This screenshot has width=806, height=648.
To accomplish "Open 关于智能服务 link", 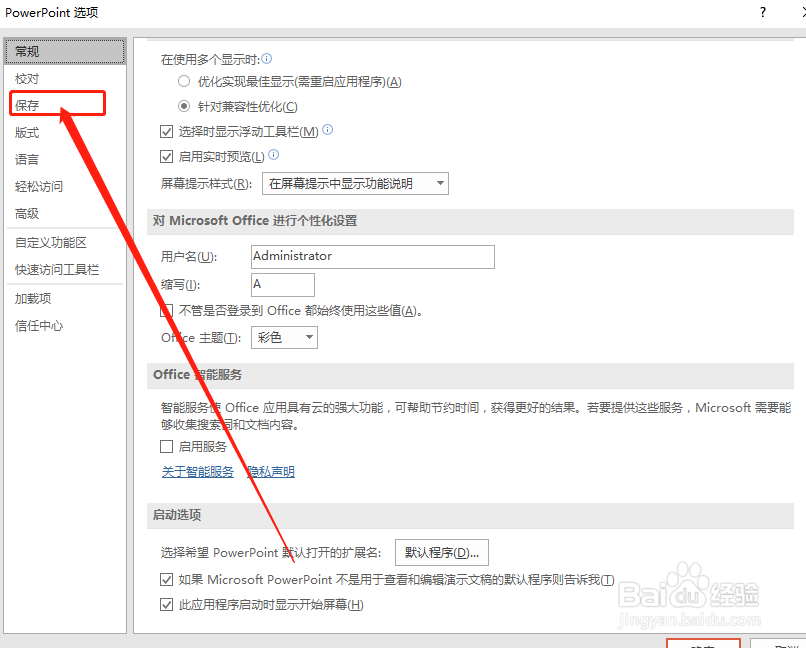I will [x=197, y=471].
